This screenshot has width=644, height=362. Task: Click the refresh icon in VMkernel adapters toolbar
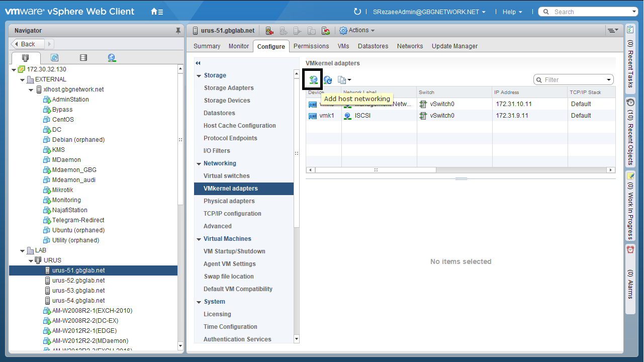(x=328, y=80)
